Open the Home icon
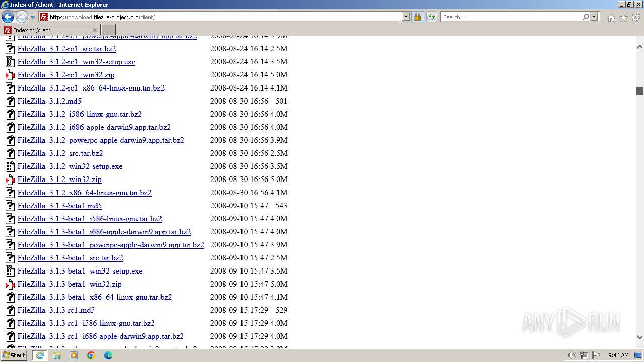 point(611,18)
